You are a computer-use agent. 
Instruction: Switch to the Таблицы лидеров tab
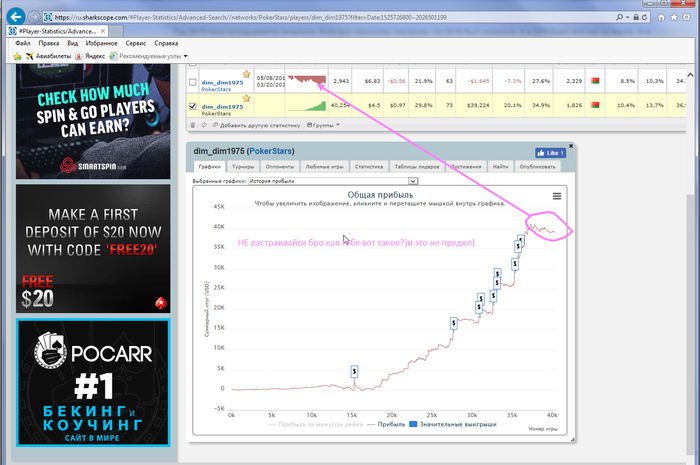coord(417,166)
